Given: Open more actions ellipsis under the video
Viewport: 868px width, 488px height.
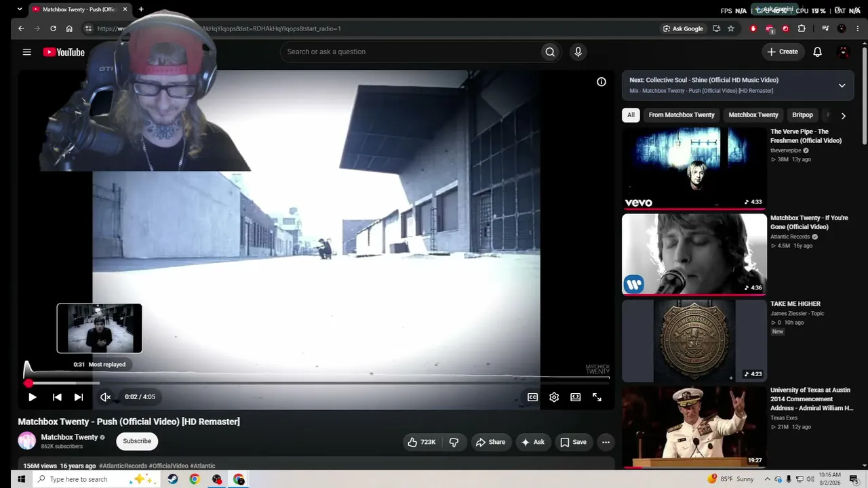Looking at the screenshot, I should point(606,442).
